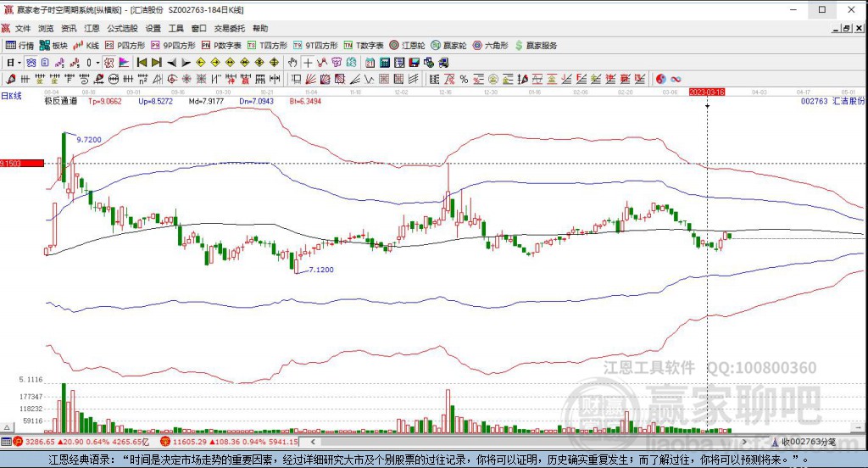Collapse volume panel with up-triangle button
Image resolution: width=868 pixels, height=468 pixels.
[x=7, y=427]
